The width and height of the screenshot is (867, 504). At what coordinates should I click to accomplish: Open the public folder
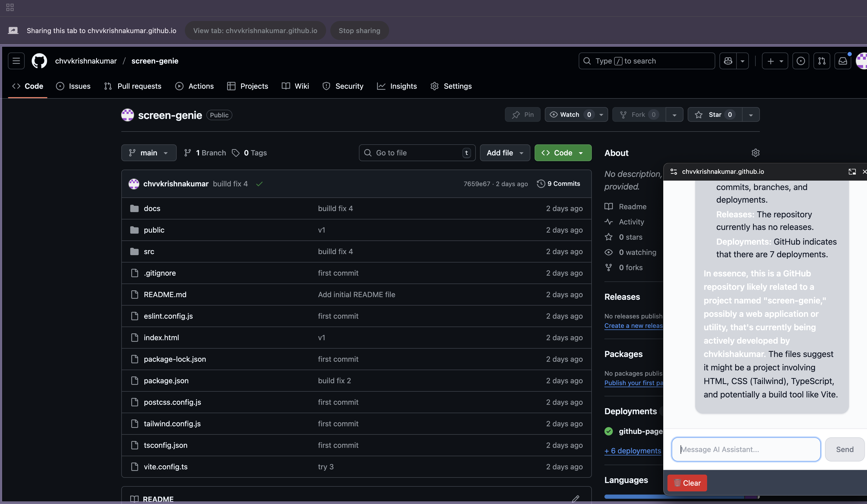[154, 230]
